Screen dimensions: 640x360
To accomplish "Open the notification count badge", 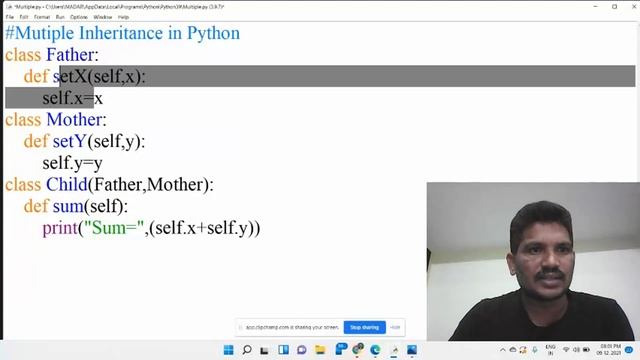I will coord(629,350).
